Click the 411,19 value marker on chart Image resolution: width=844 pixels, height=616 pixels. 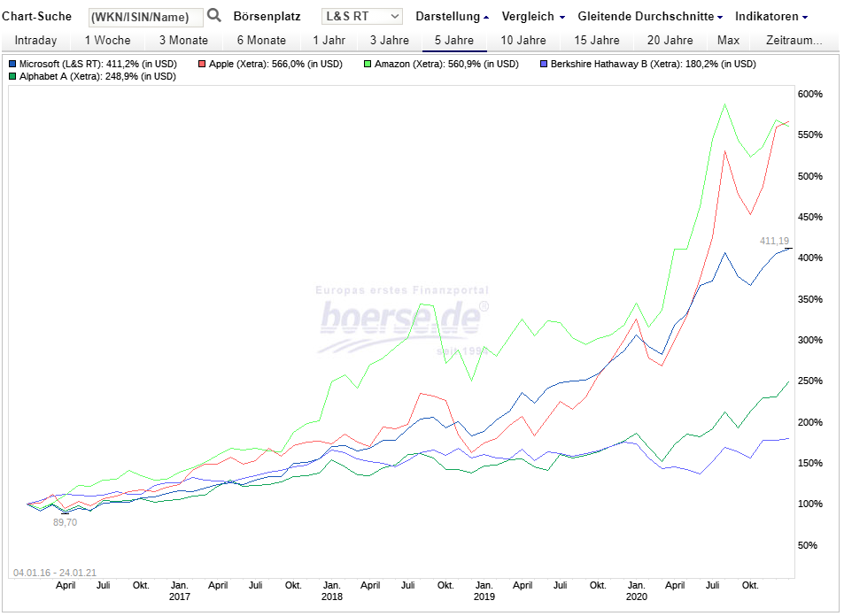coord(774,241)
